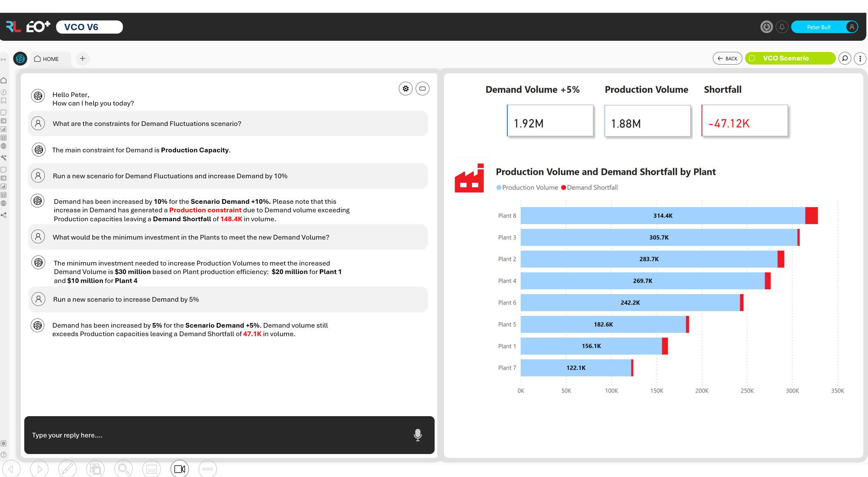
Task: Select the pencil annotate tool in bottom toolbar
Action: click(x=67, y=469)
